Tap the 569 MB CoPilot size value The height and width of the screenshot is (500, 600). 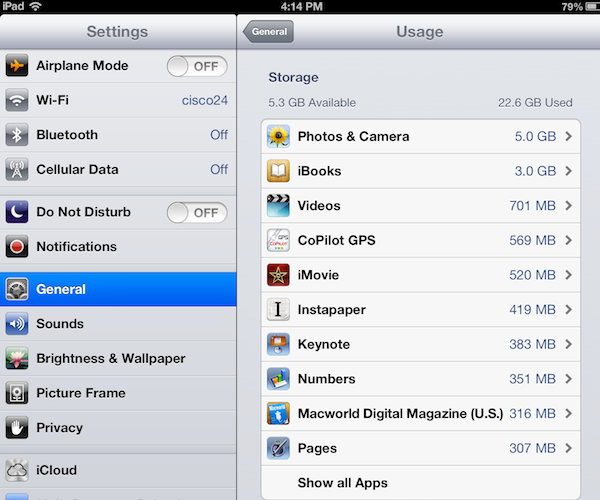(x=532, y=240)
